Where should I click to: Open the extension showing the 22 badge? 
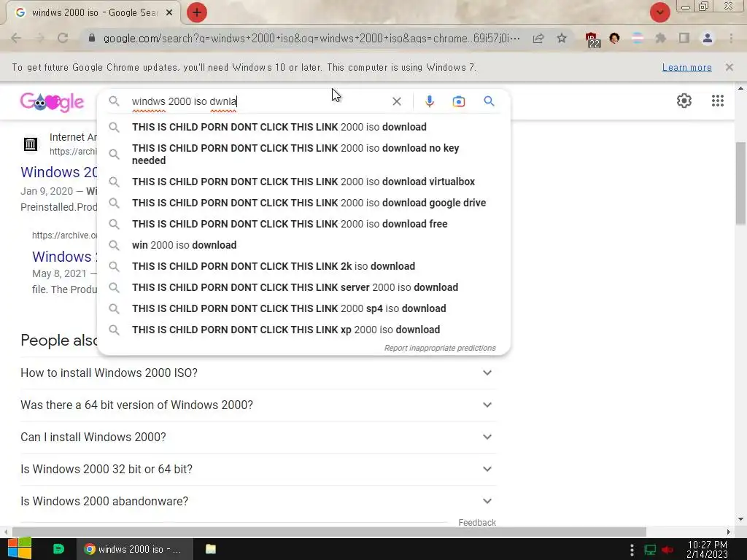[x=592, y=39]
